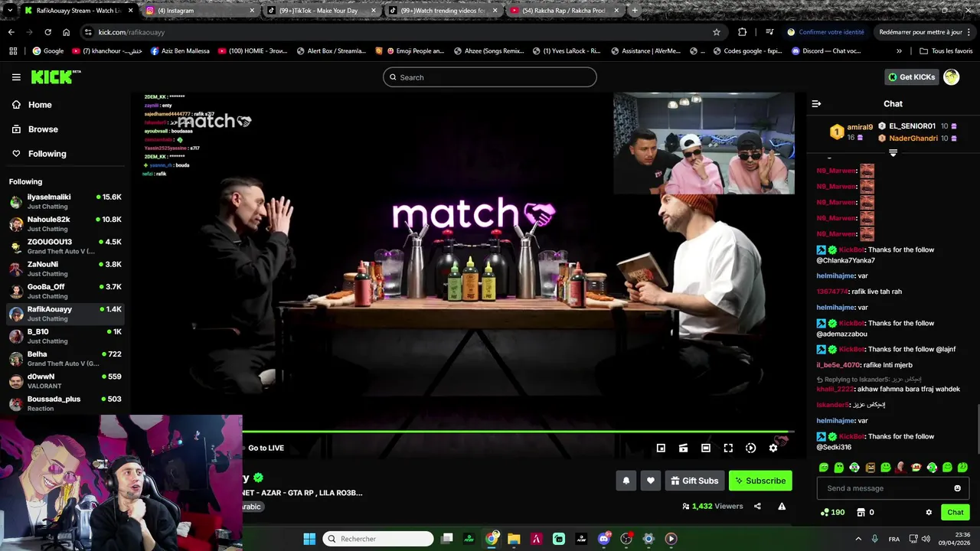The height and width of the screenshot is (551, 980).
Task: Open GooBa_Off followed channel
Action: (x=65, y=291)
